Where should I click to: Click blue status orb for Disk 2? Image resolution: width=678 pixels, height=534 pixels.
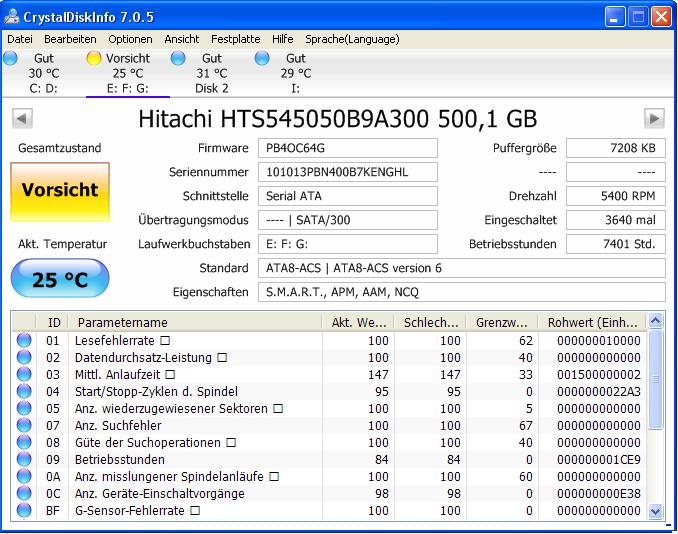coord(178,58)
